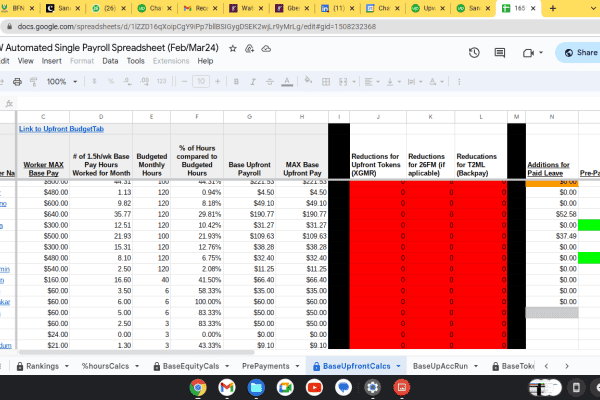Select cell with $52.58 value

(552, 214)
